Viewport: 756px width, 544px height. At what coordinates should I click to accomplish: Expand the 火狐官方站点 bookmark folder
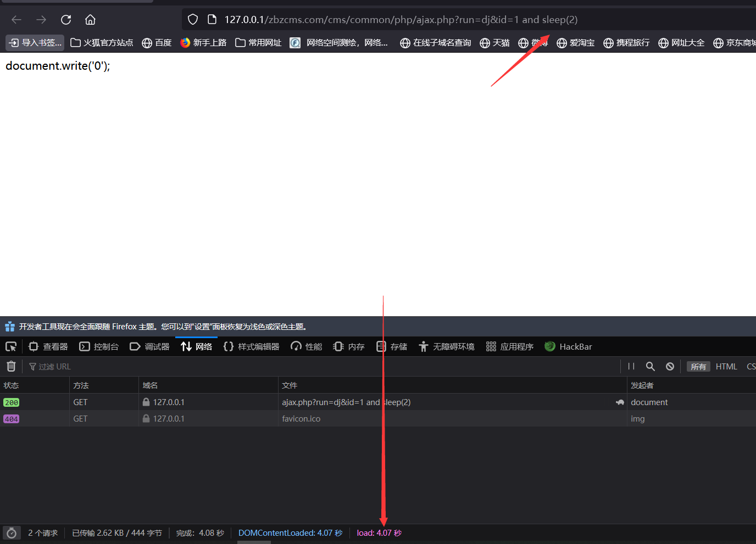pos(102,43)
